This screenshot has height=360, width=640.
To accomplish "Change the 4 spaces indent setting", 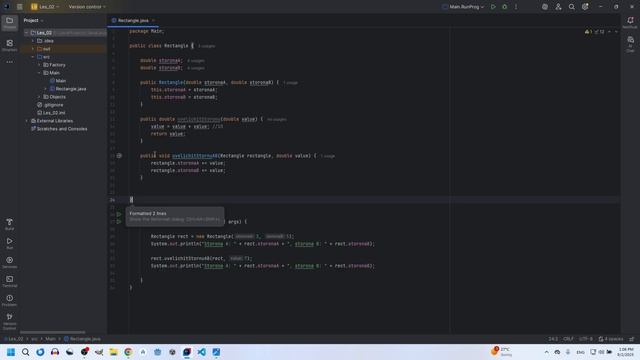I will tap(611, 339).
